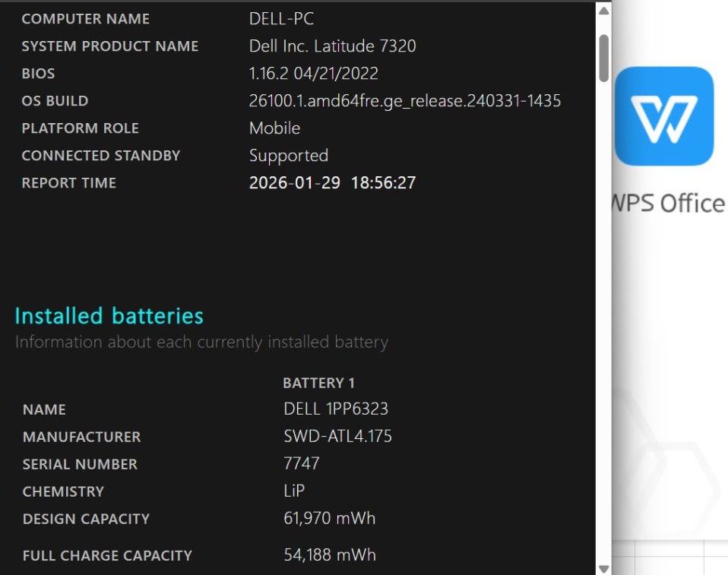Click the manufacturer value SWD-ATL4.175
728x575 pixels.
pyautogui.click(x=337, y=436)
